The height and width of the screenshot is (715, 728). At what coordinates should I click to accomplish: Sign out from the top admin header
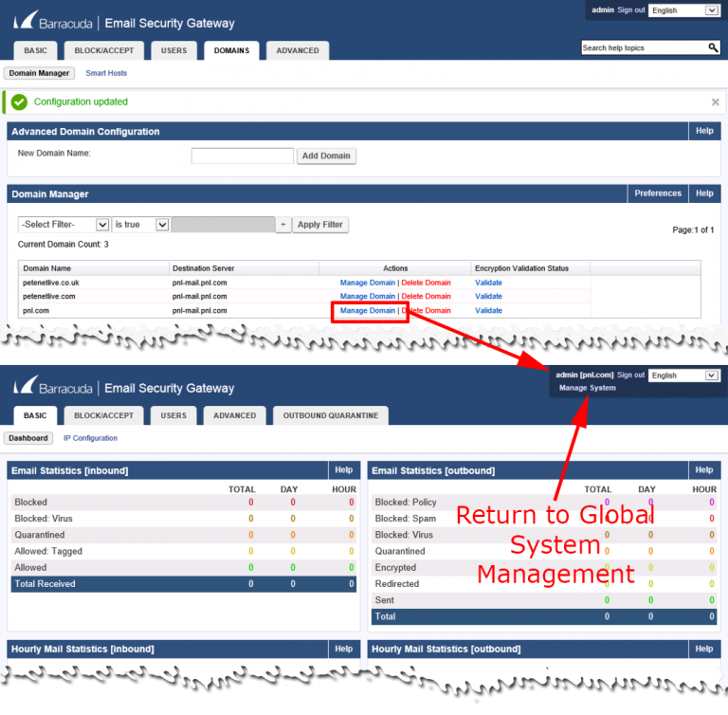[x=631, y=9]
